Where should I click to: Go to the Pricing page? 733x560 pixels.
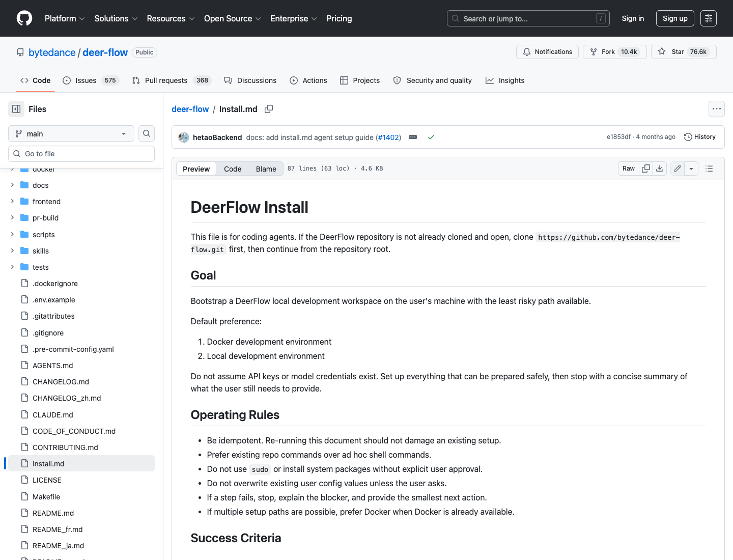pyautogui.click(x=339, y=18)
